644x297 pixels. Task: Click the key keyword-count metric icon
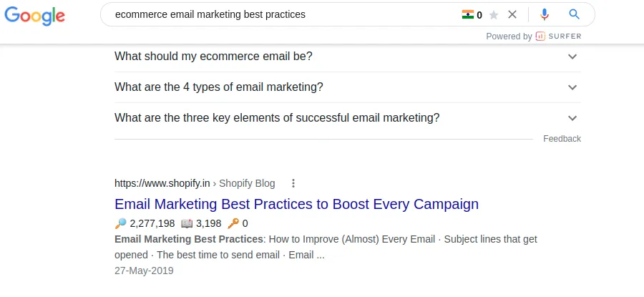[233, 223]
